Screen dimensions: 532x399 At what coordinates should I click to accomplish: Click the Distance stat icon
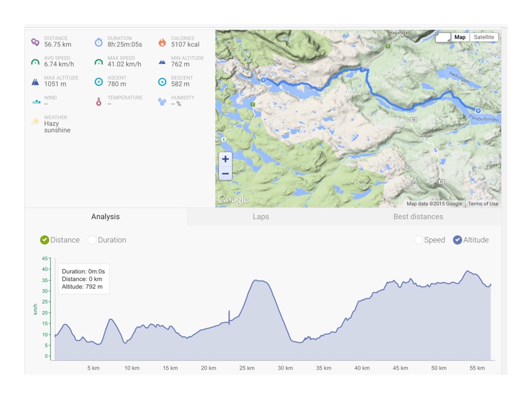click(35, 42)
